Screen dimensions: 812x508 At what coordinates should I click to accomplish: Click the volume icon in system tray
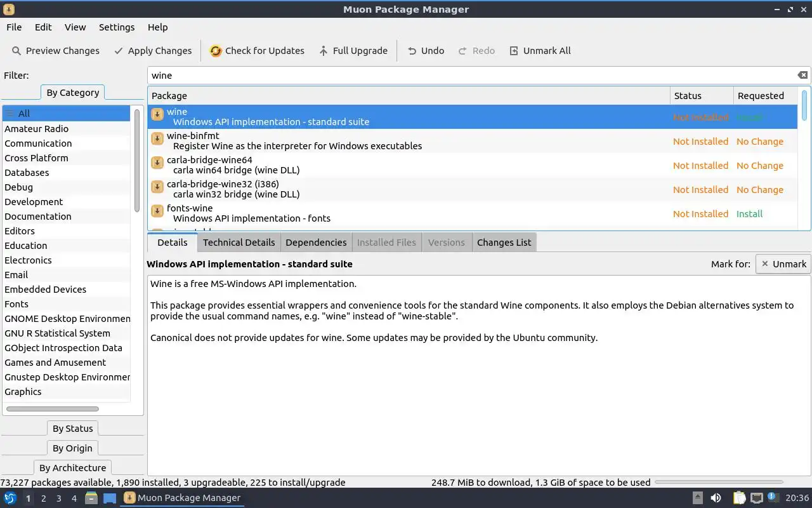(x=716, y=498)
